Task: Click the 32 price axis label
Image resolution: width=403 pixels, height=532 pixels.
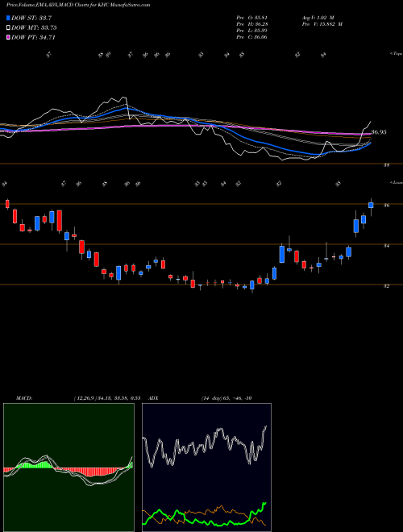Action: tap(386, 286)
